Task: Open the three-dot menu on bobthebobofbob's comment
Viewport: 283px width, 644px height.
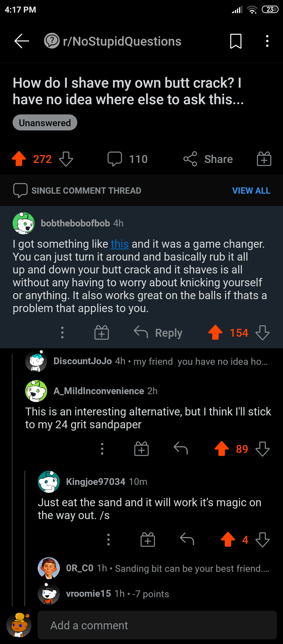Action: [x=62, y=332]
